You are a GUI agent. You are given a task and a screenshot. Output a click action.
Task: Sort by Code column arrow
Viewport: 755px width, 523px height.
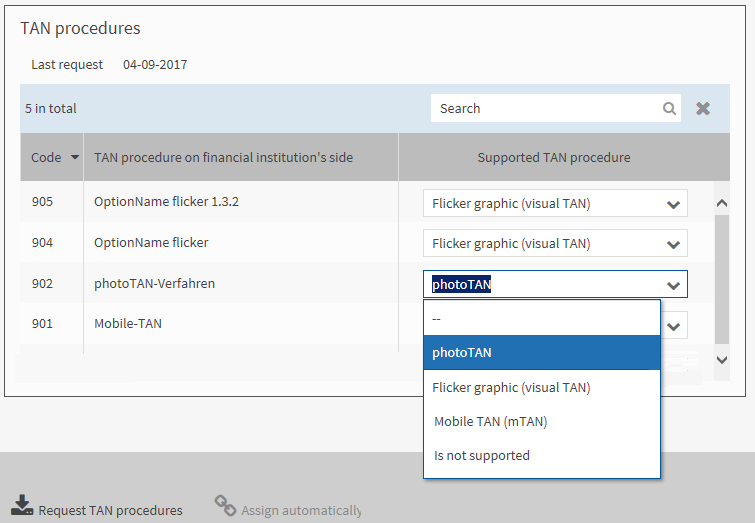(x=74, y=158)
